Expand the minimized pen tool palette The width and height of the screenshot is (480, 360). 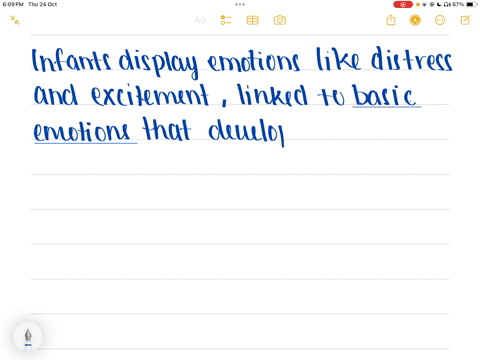pos(28,336)
